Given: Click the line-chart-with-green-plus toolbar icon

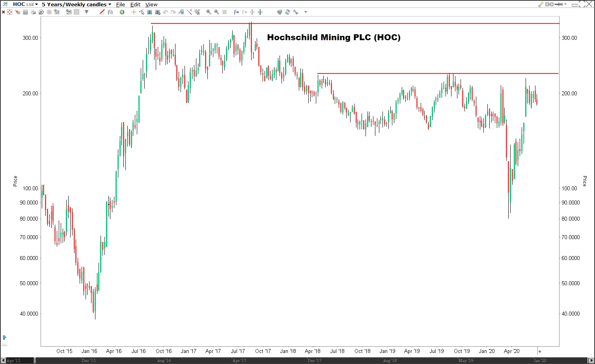Looking at the screenshot, I should 69,12.
